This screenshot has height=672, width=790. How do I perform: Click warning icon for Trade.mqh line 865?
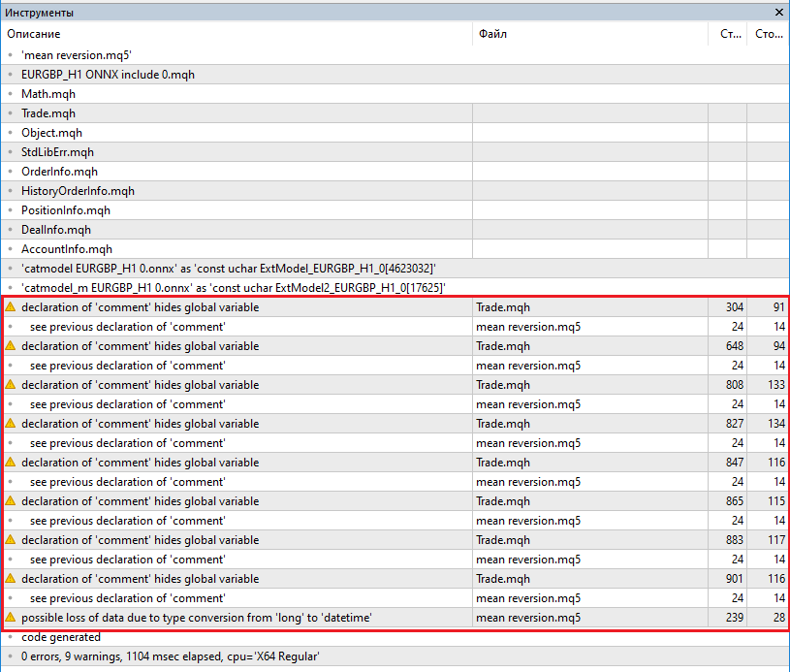coord(10,500)
